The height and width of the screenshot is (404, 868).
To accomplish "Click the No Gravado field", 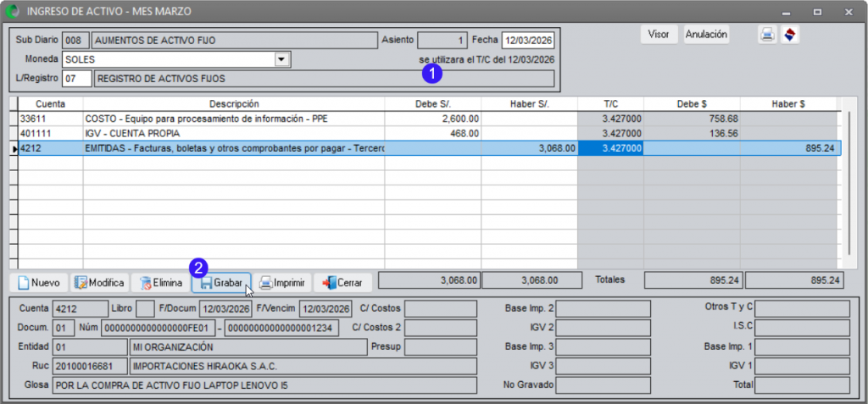I will click(x=604, y=385).
